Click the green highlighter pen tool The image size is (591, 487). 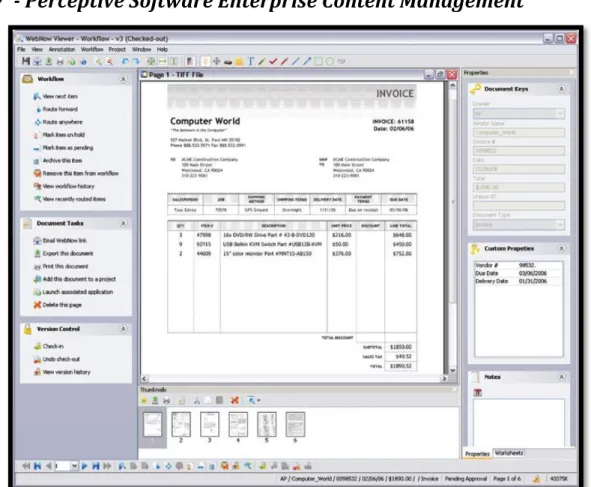[262, 61]
